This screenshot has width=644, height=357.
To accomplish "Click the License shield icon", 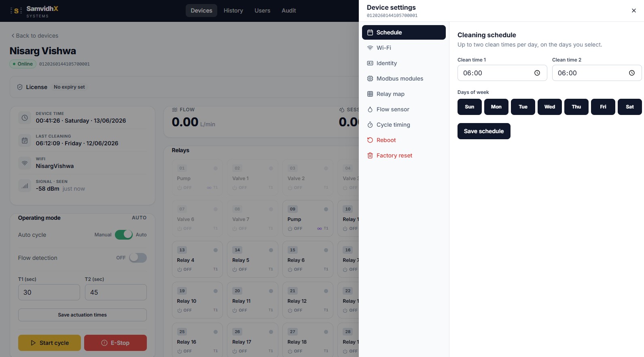I will [x=20, y=87].
